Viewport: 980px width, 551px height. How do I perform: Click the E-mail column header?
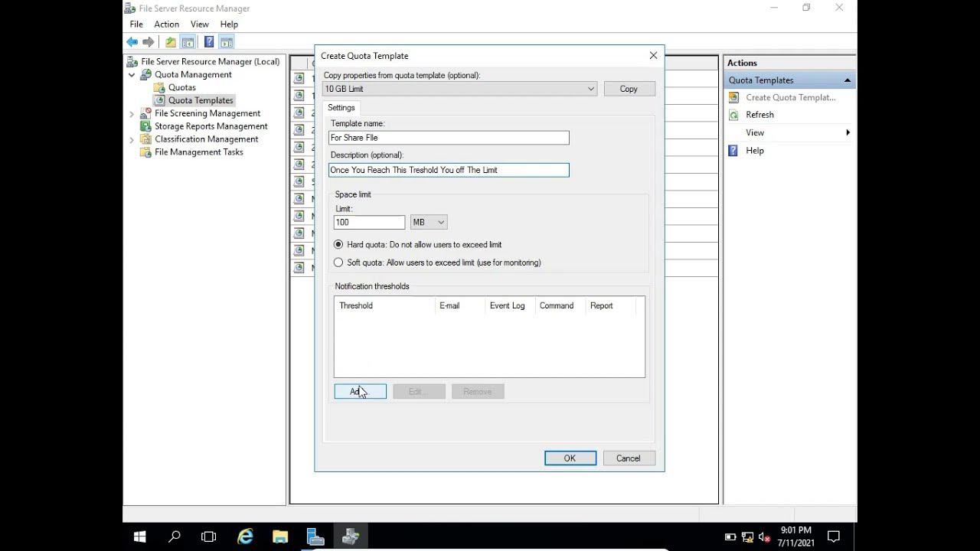click(459, 305)
